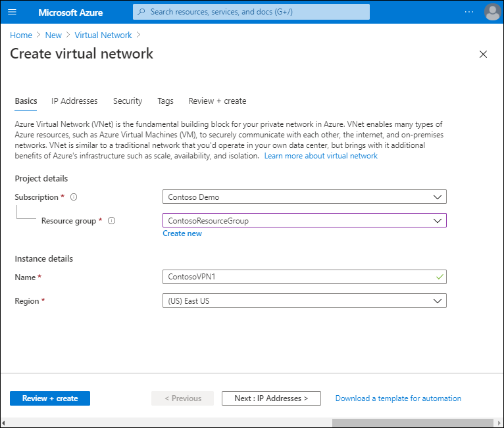Switch to the Security tab
Viewport: 504px width, 428px height.
[128, 101]
